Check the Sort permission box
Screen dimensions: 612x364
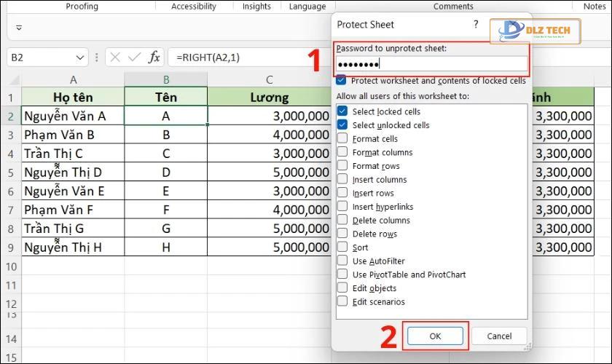coord(342,247)
